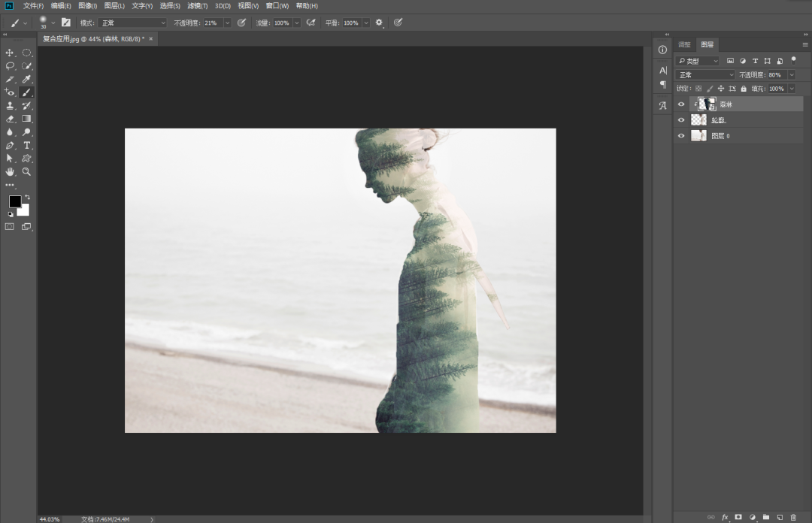Add a layer mask
Screen dimensions: 812x523
point(738,517)
